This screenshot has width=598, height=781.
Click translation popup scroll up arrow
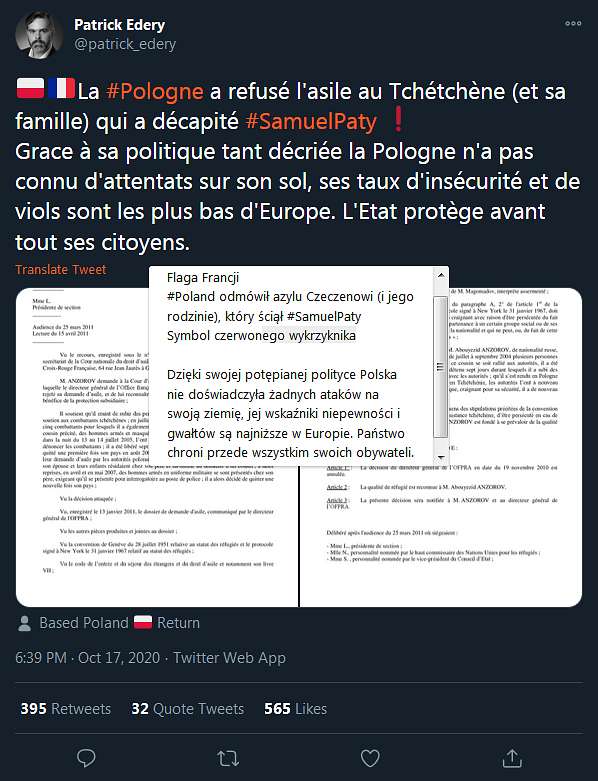pos(441,274)
